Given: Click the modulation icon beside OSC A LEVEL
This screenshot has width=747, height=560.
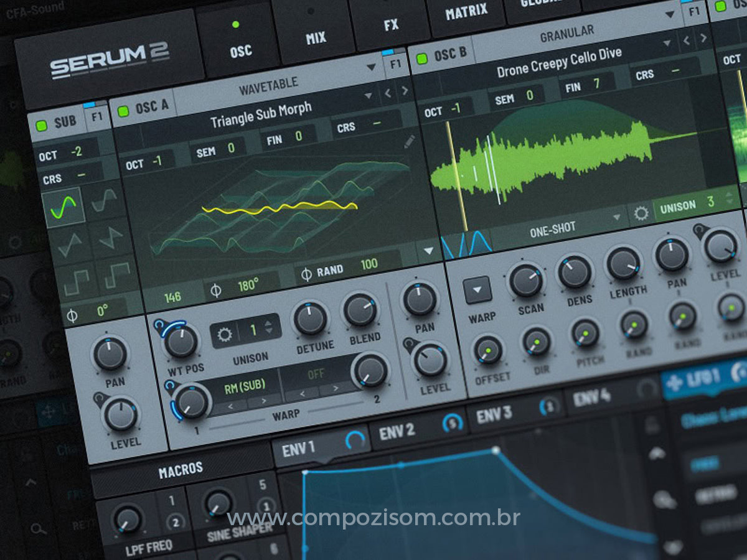Looking at the screenshot, I should (x=410, y=343).
